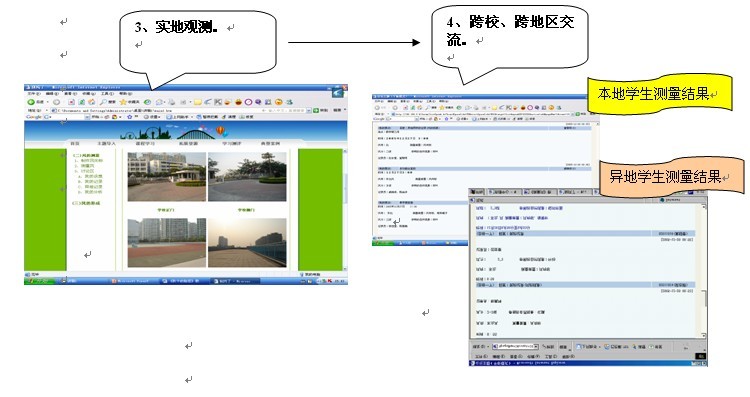Click the Google toolbar search field

coord(66,117)
